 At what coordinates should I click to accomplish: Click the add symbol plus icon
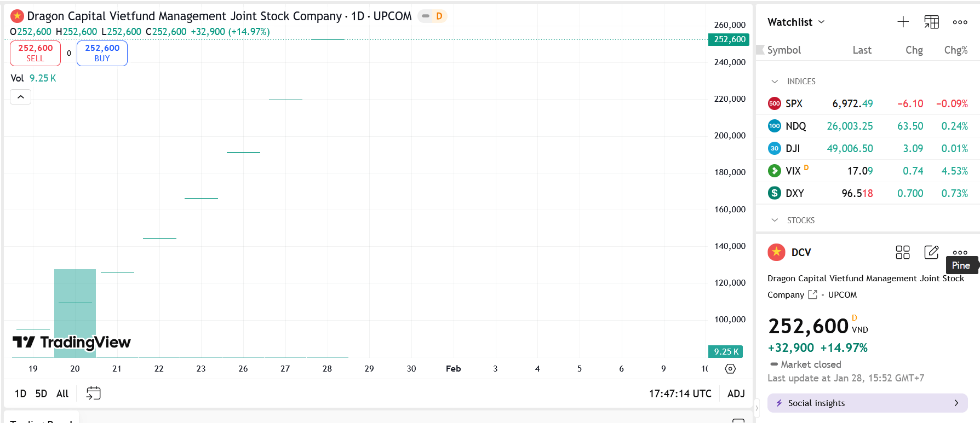click(903, 22)
